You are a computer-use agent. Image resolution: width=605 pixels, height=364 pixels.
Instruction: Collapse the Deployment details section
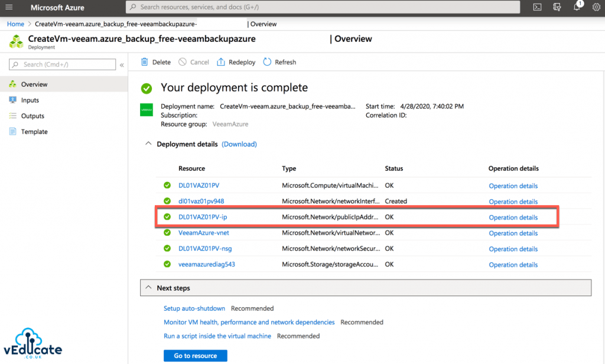tap(148, 144)
